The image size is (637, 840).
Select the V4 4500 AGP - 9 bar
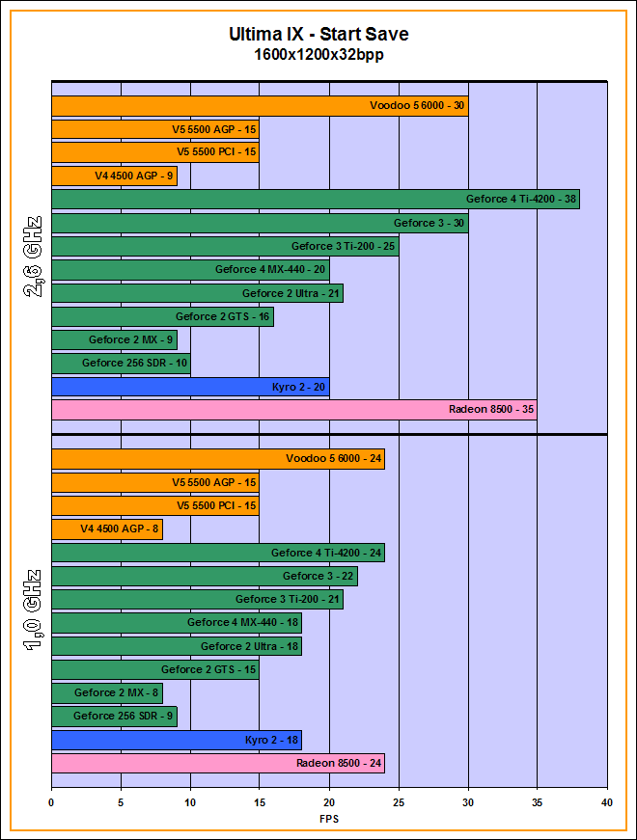coord(113,176)
